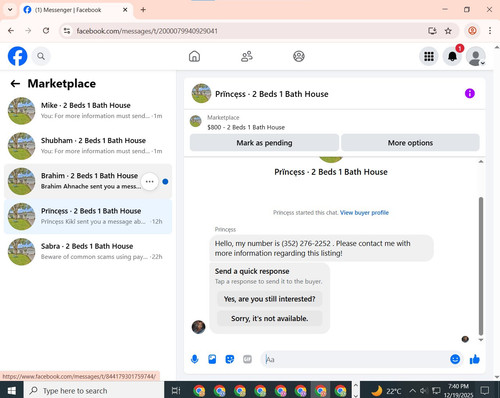
Task: Reload the page
Action: [x=46, y=31]
